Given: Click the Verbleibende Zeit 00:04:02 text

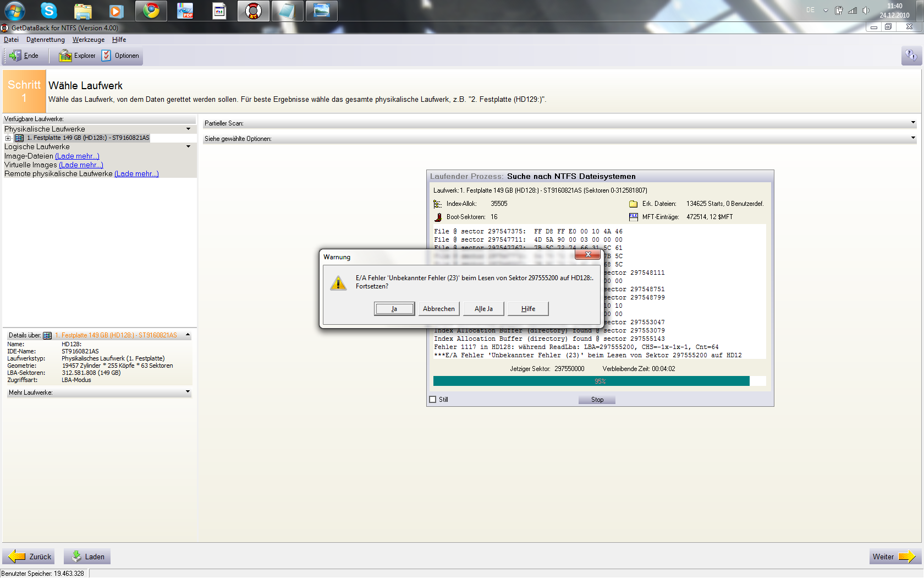Looking at the screenshot, I should coord(639,369).
